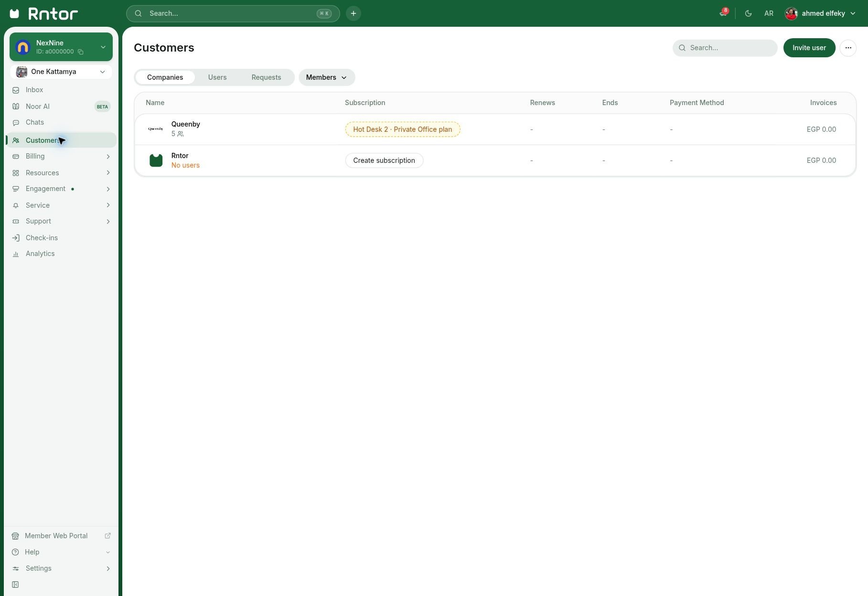Click the Rntor logo in the top-left header
The width and height of the screenshot is (868, 596).
pyautogui.click(x=44, y=13)
